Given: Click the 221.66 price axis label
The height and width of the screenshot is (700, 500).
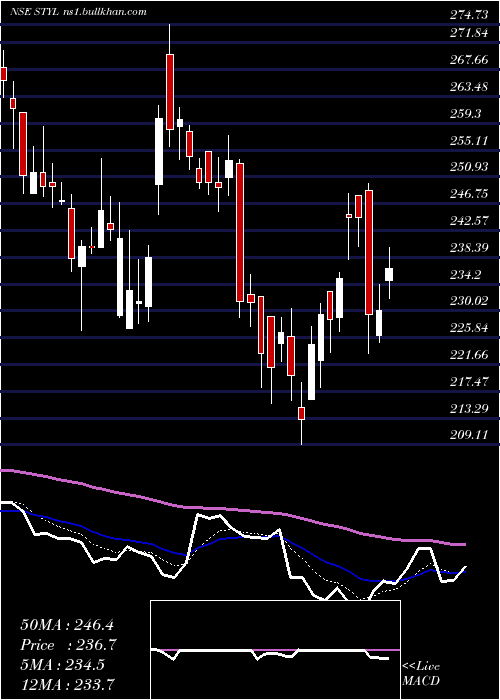Looking at the screenshot, I should click(x=469, y=355).
